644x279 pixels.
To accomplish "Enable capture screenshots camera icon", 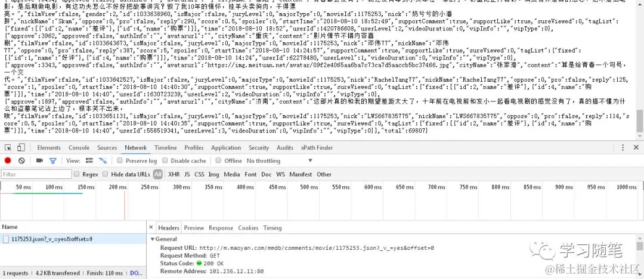I will click(x=39, y=160).
